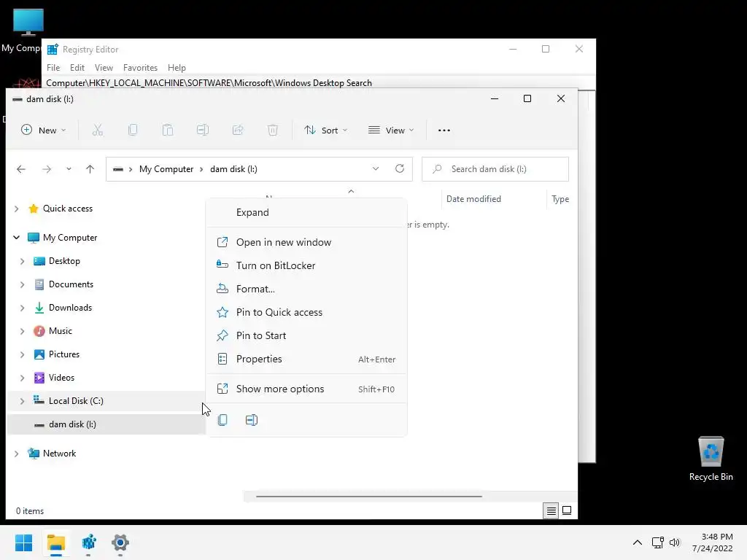The width and height of the screenshot is (747, 560).
Task: Click the Share icon in Explorer toolbar
Action: point(238,130)
